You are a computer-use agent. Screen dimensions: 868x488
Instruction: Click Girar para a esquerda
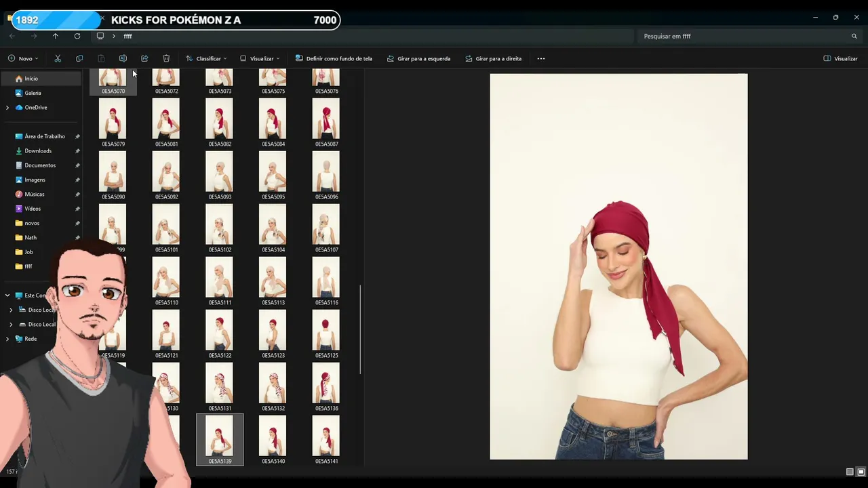[418, 58]
